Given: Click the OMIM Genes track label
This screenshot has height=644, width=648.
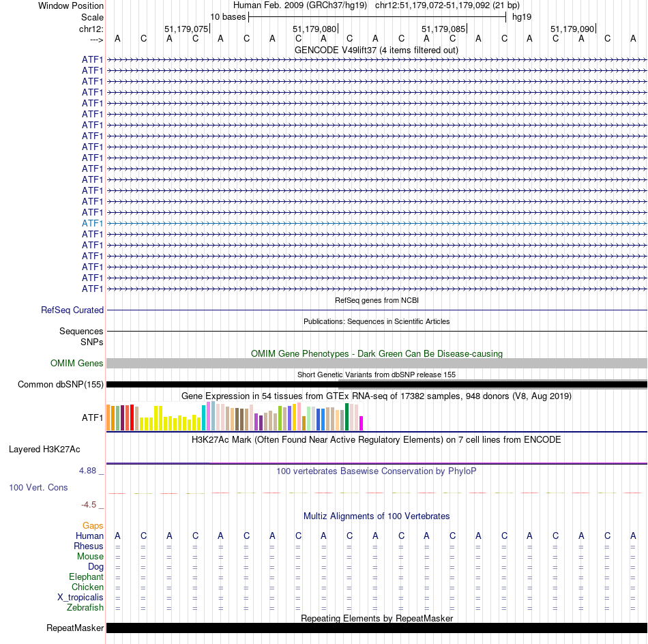Looking at the screenshot, I should click(76, 364).
